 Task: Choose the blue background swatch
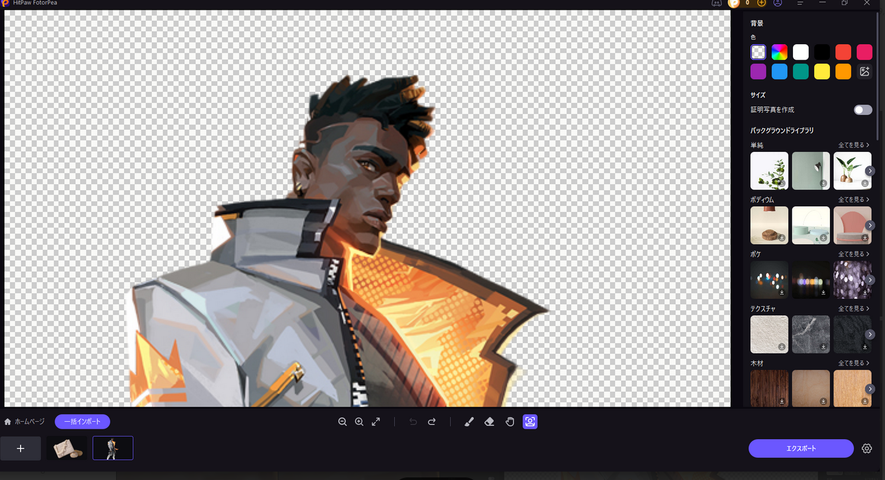click(779, 72)
